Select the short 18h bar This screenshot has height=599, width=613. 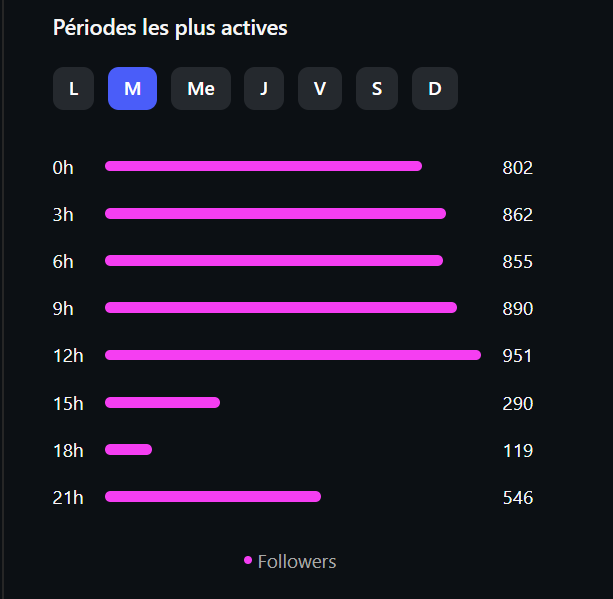coord(128,450)
